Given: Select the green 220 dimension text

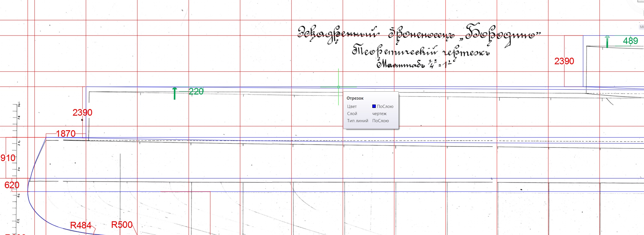Looking at the screenshot, I should [196, 92].
